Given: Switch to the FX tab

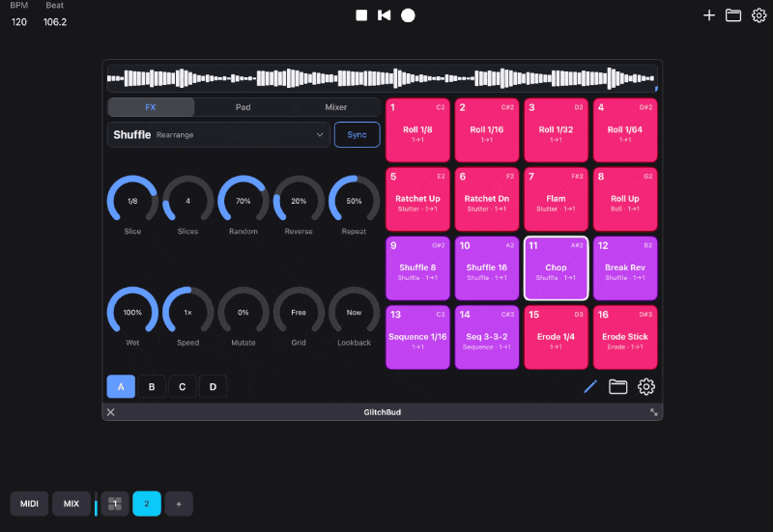Looking at the screenshot, I should pos(151,107).
